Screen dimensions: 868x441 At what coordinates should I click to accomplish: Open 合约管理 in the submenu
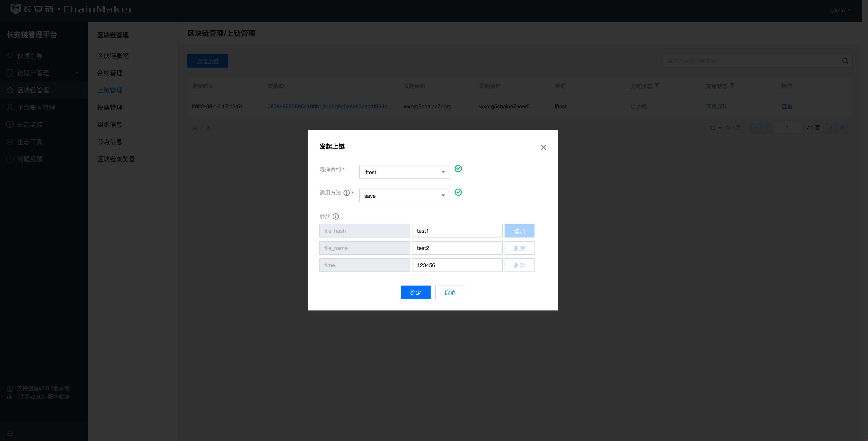tap(110, 73)
